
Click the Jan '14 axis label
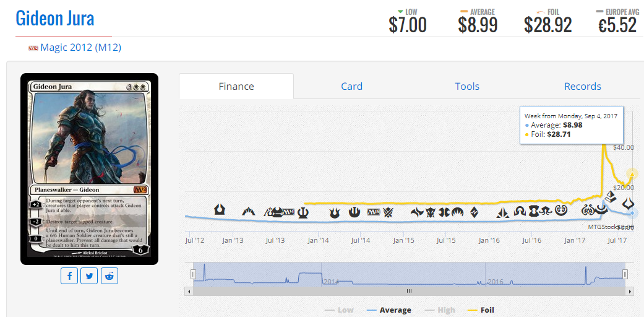pyautogui.click(x=319, y=240)
